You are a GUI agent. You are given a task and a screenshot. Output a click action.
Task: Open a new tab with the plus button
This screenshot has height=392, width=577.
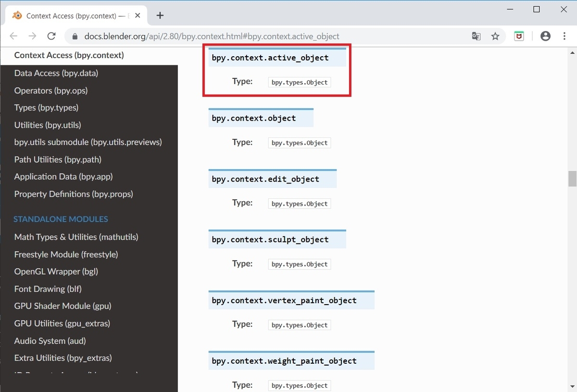160,15
